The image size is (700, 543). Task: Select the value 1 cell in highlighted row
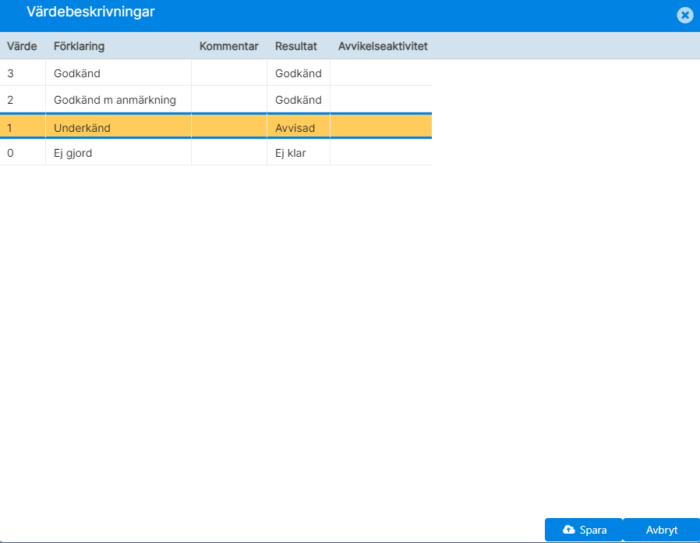pyautogui.click(x=22, y=128)
